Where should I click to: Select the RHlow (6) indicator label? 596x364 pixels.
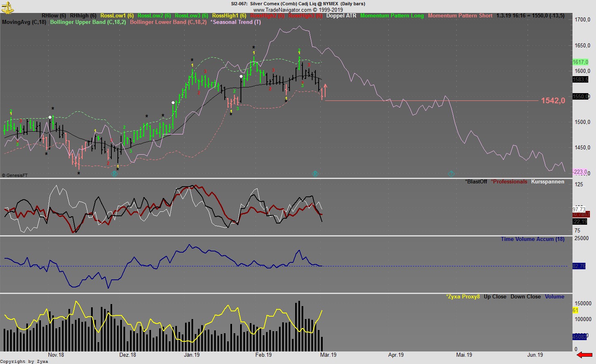54,16
